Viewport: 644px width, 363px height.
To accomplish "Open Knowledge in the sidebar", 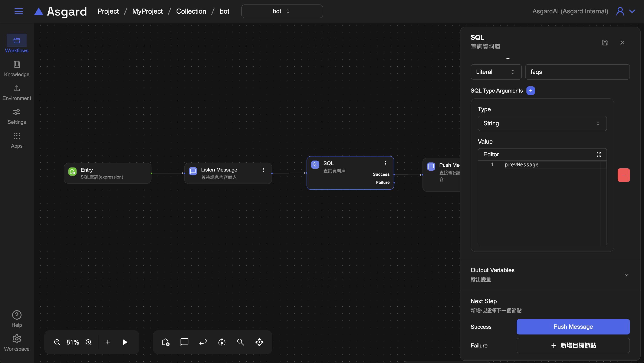I will pyautogui.click(x=17, y=69).
